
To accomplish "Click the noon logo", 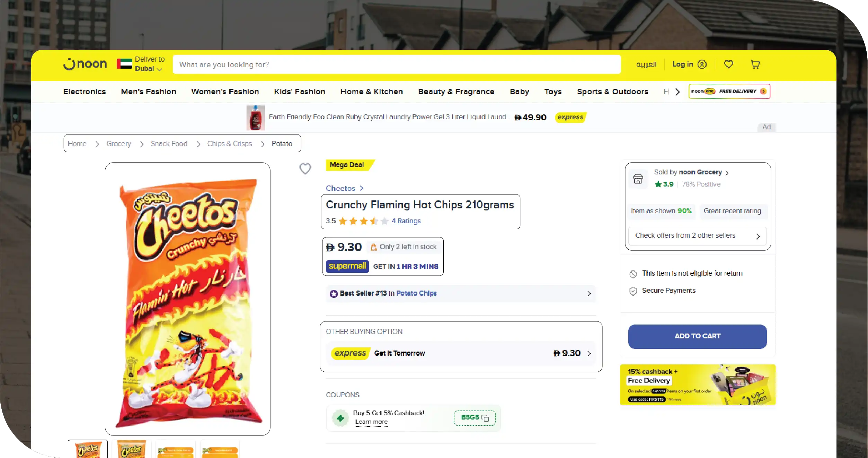I will [x=85, y=64].
